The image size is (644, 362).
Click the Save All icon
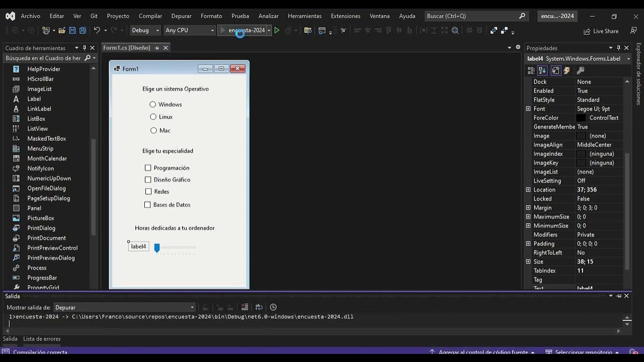[x=82, y=31]
